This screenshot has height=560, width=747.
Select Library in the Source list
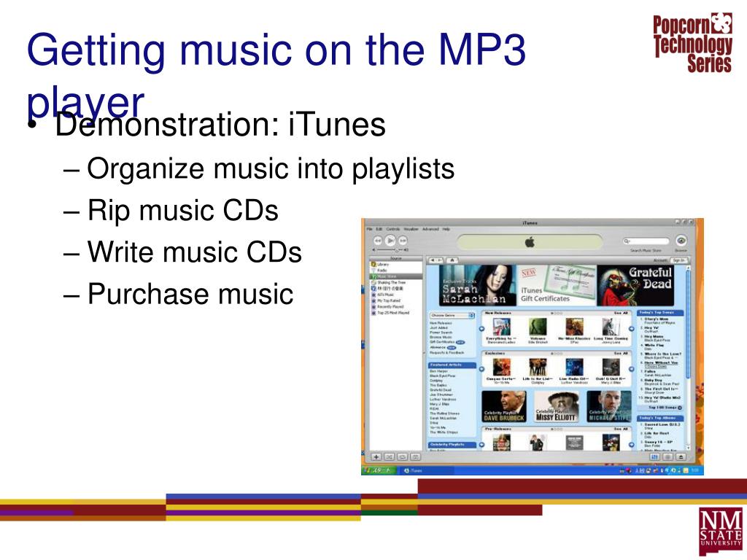[396, 264]
